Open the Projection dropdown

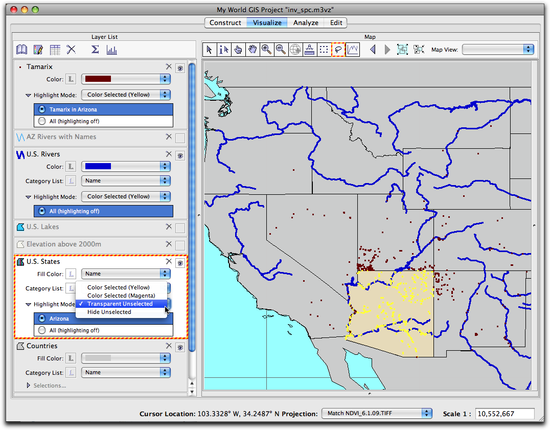[x=377, y=413]
